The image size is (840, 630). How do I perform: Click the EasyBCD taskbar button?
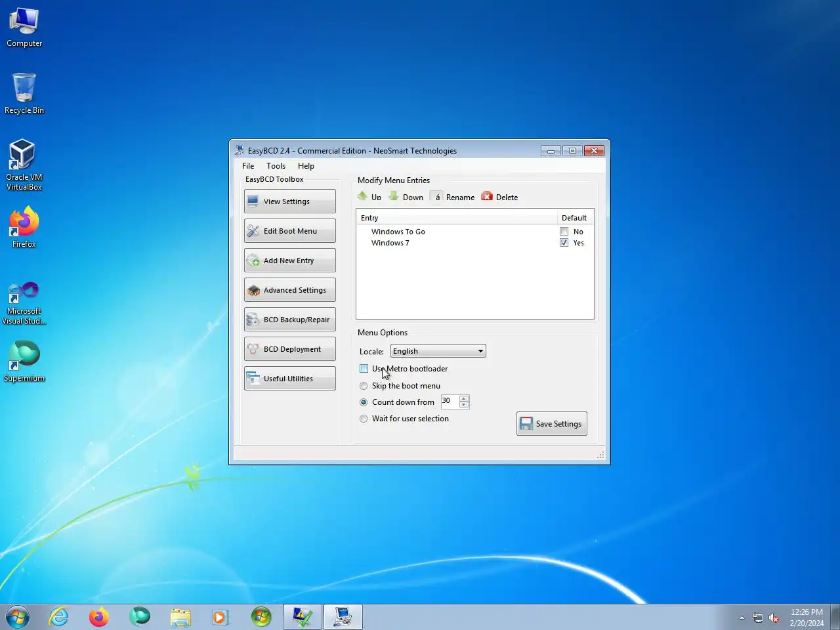point(343,617)
